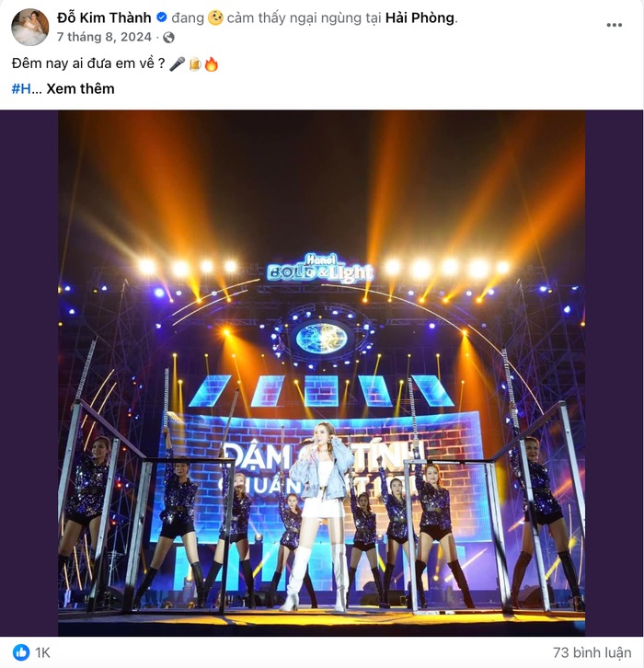Expand the caption with Xem thêm
This screenshot has width=644, height=668.
coord(82,88)
